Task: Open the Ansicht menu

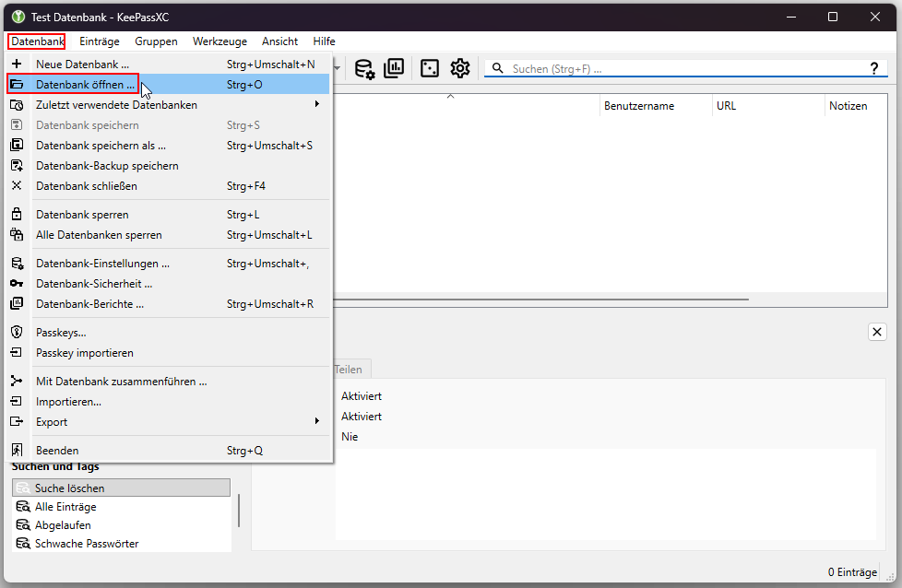Action: [x=279, y=41]
